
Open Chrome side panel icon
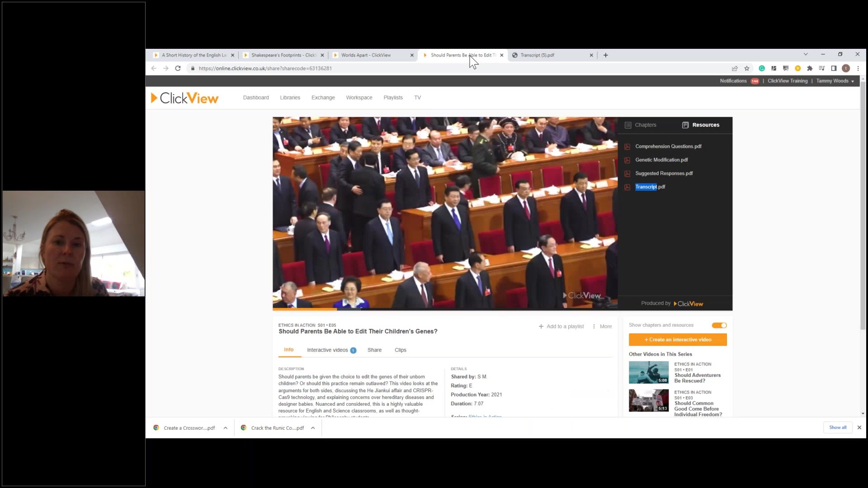(834, 68)
